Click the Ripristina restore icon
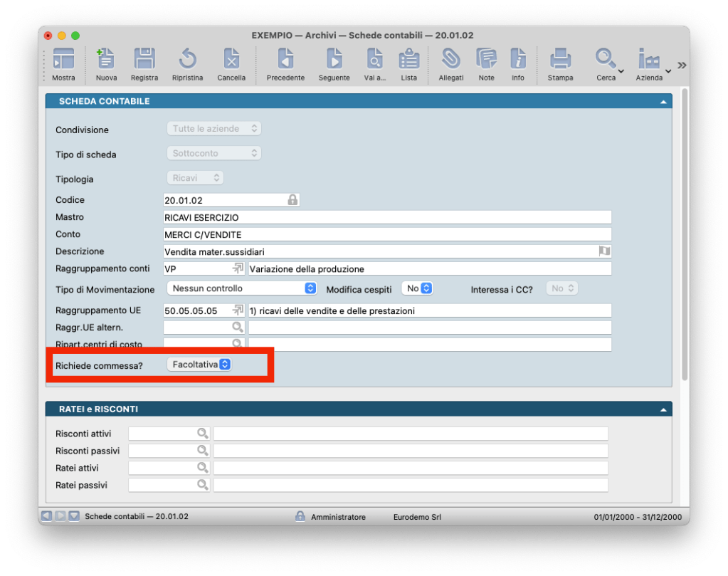 pyautogui.click(x=187, y=63)
